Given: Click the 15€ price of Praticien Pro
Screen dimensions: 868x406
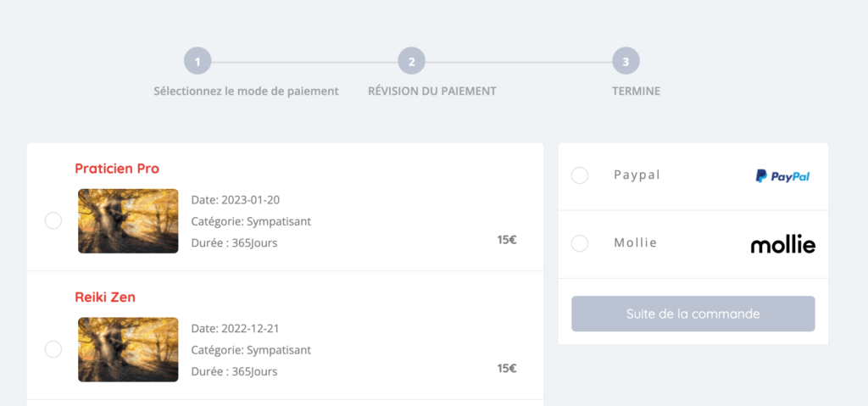Looking at the screenshot, I should click(507, 240).
